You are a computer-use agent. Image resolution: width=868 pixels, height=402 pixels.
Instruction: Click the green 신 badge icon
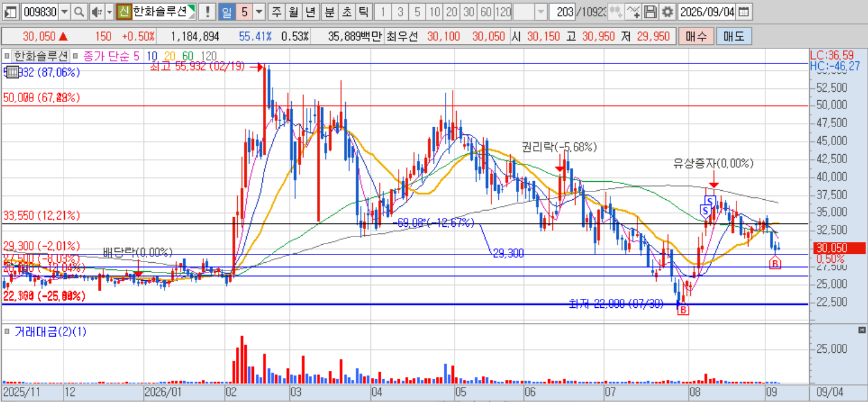(124, 11)
